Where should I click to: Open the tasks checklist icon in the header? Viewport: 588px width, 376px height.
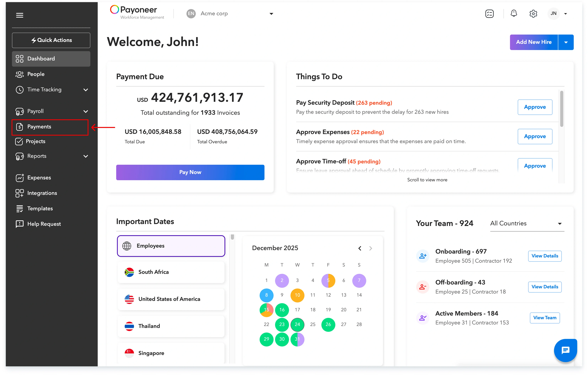click(490, 13)
